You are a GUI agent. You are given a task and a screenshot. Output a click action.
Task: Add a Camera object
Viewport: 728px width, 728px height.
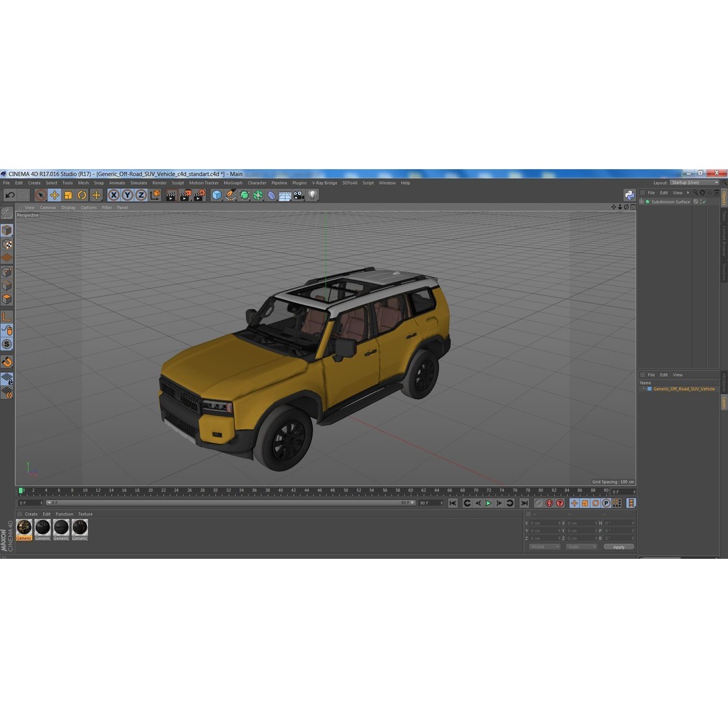tap(299, 195)
